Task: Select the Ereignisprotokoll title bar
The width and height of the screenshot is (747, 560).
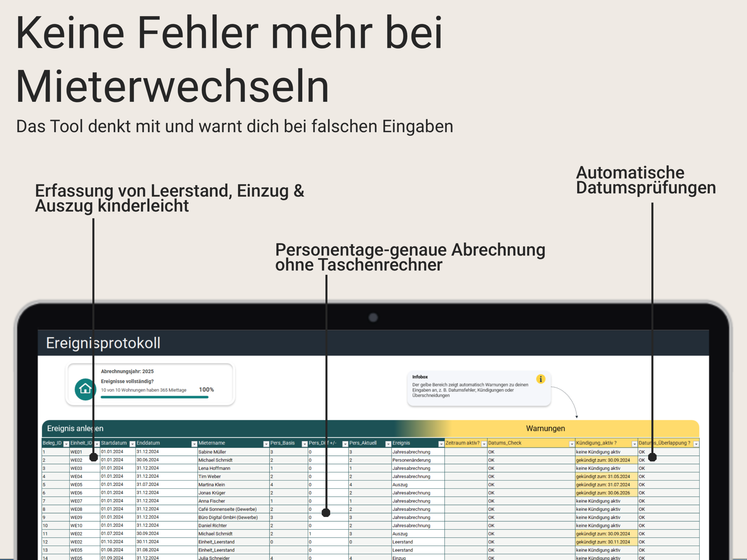Action: click(x=103, y=343)
